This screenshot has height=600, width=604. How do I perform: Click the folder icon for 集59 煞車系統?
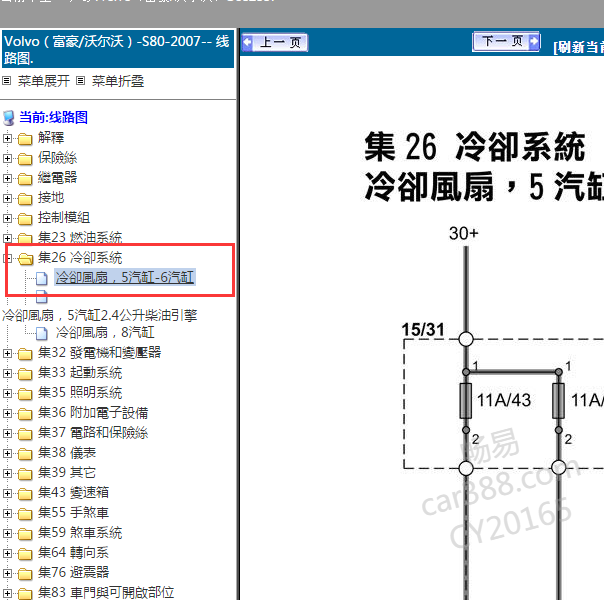click(25, 534)
